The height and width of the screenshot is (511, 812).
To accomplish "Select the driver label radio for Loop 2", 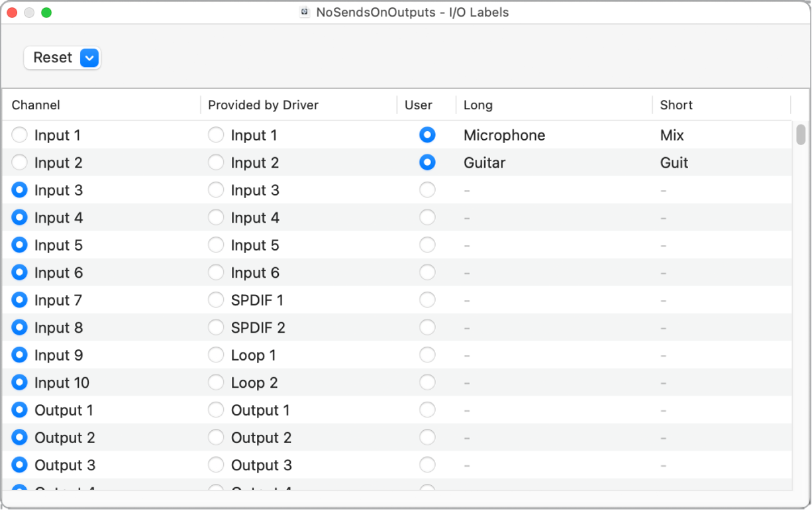I will [216, 382].
